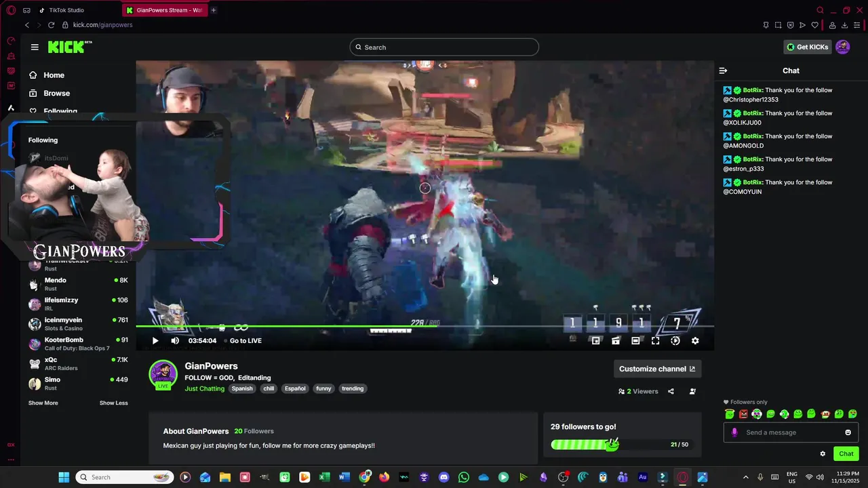Screen dimensions: 868x488
Task: Open the emoji picker in chat
Action: [848, 432]
